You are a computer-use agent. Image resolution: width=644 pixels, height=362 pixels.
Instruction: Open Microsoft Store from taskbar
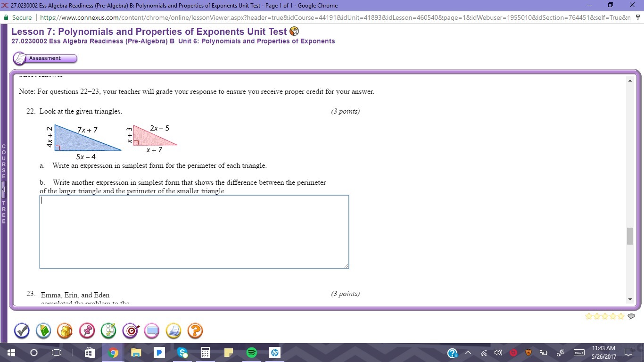click(89, 353)
